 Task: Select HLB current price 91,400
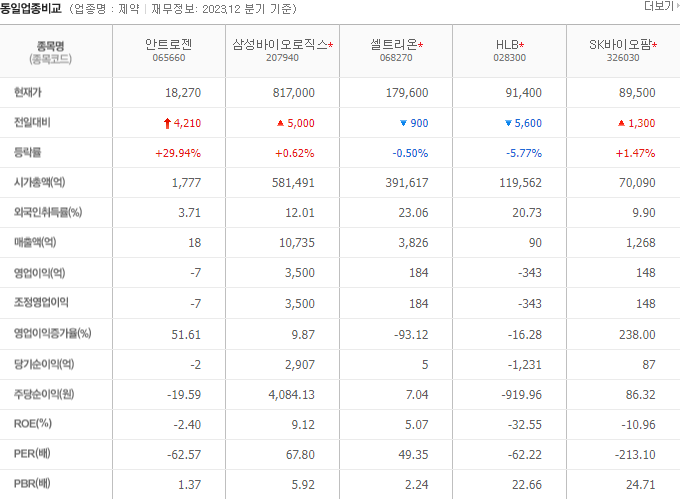coord(524,93)
